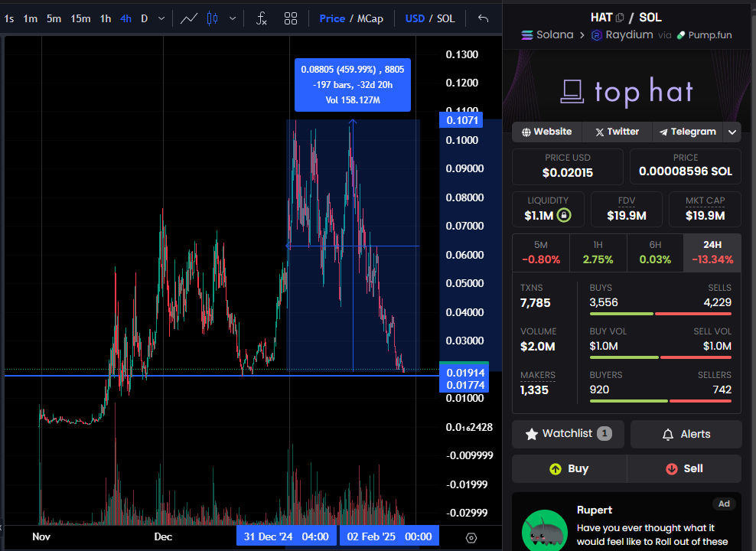The width and height of the screenshot is (756, 551).
Task: Click the green Buy button
Action: (x=569, y=468)
